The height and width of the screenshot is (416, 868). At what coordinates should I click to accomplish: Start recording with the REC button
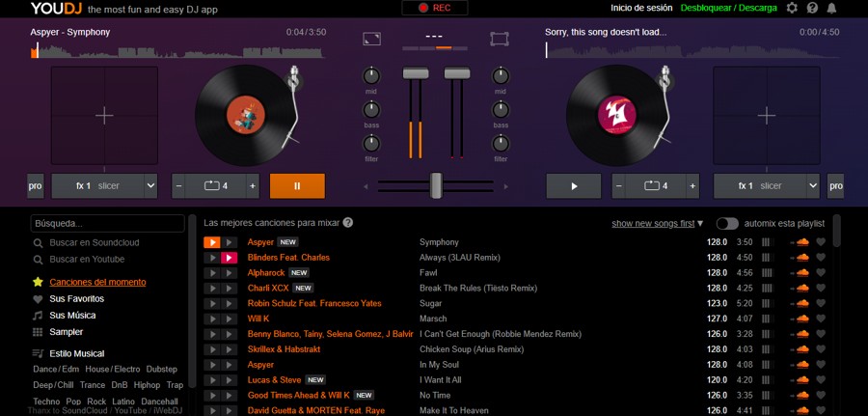click(435, 8)
